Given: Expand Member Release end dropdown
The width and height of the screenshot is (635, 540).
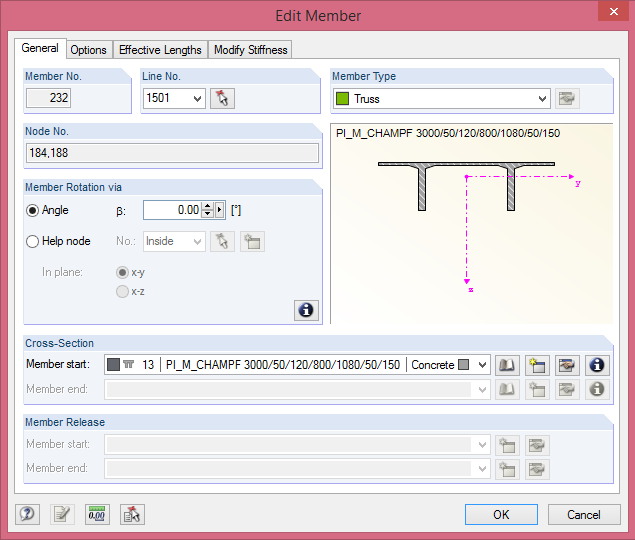Looking at the screenshot, I should 482,469.
